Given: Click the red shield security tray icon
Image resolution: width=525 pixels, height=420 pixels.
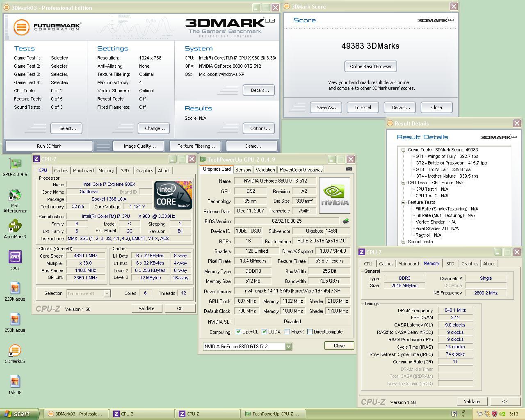Looking at the screenshot, I should pos(494,414).
